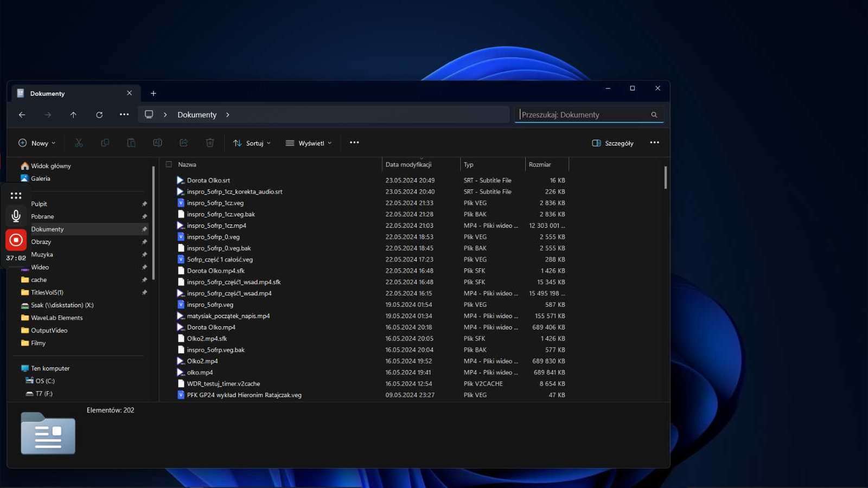Image resolution: width=868 pixels, height=488 pixels.
Task: Go back with the back arrow
Action: pos(22,115)
